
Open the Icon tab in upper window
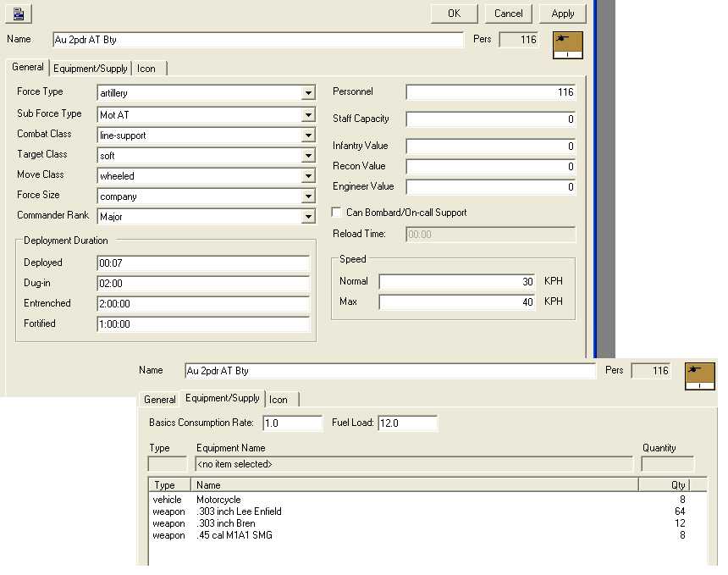[x=147, y=69]
